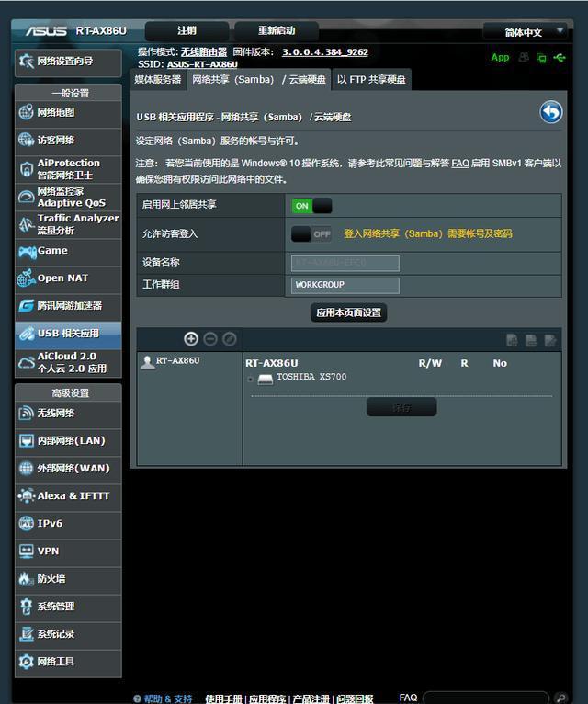Click the SSID ASUS-RT-AX86U link
Image resolution: width=588 pixels, height=704 pixels.
(202, 64)
